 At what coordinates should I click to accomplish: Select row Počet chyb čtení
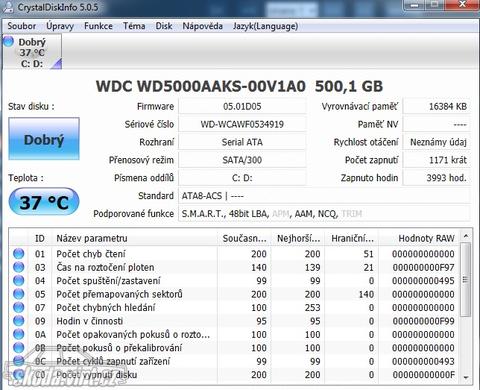(x=235, y=254)
